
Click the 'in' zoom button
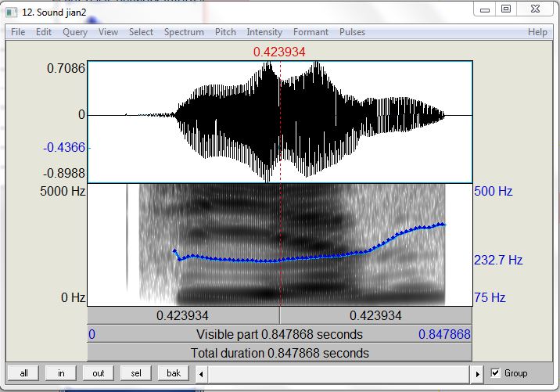61,373
